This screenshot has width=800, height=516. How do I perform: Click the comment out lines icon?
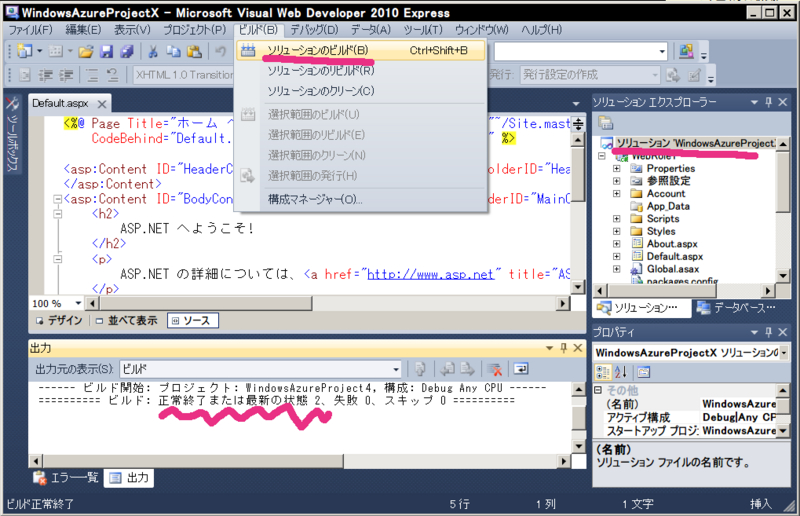coord(92,76)
